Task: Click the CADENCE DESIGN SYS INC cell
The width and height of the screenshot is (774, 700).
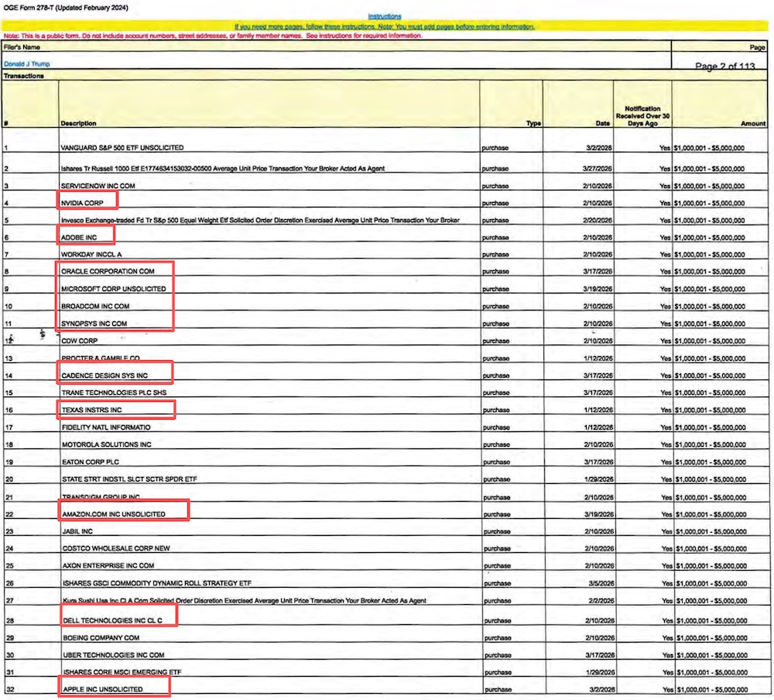Action: pos(104,376)
